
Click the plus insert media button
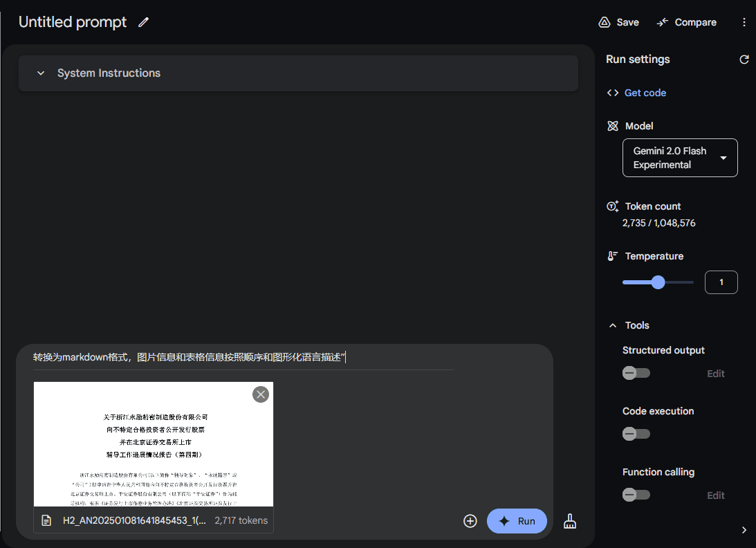pos(470,521)
